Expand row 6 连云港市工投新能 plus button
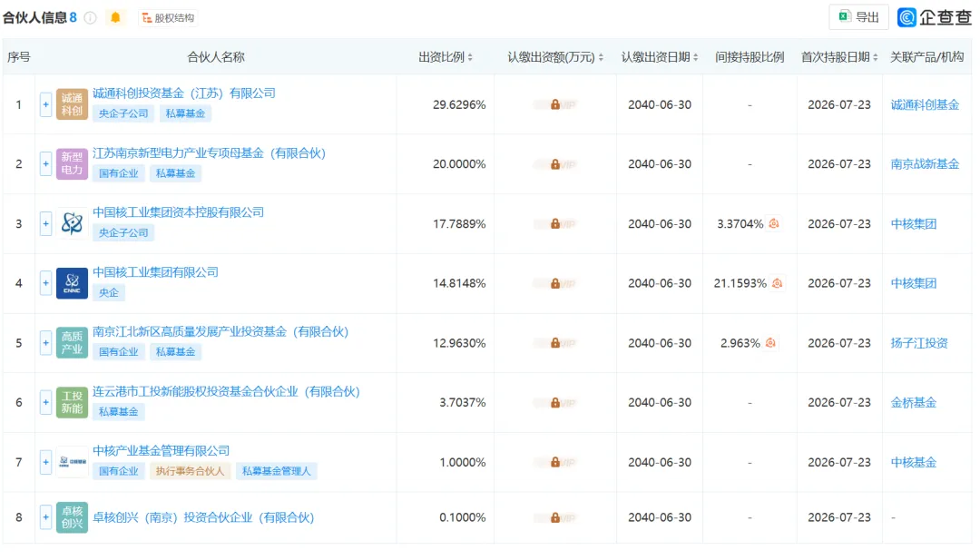Viewport: 980px width, 560px height. point(45,402)
